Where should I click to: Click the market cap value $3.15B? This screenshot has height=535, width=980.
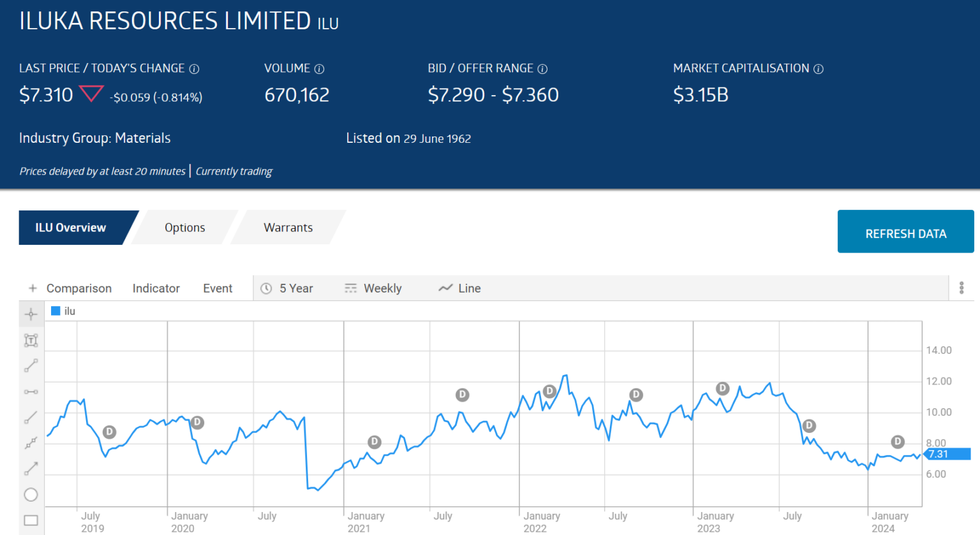[701, 95]
